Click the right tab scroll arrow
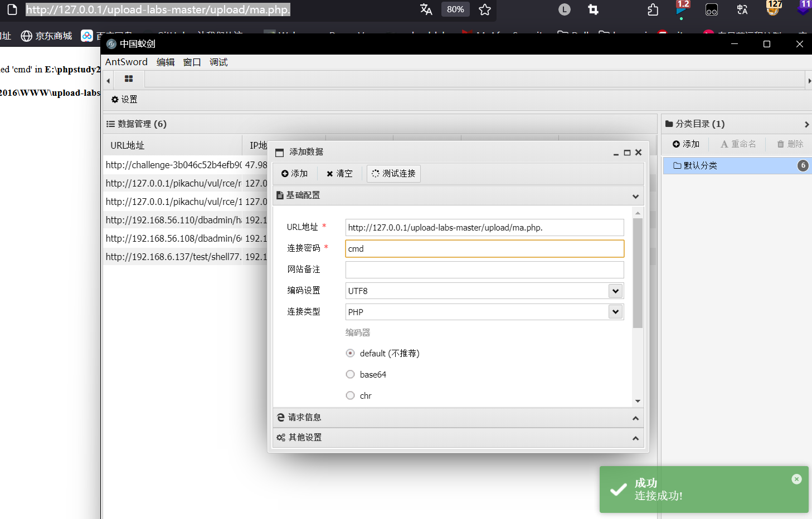812x519 pixels. (x=809, y=81)
